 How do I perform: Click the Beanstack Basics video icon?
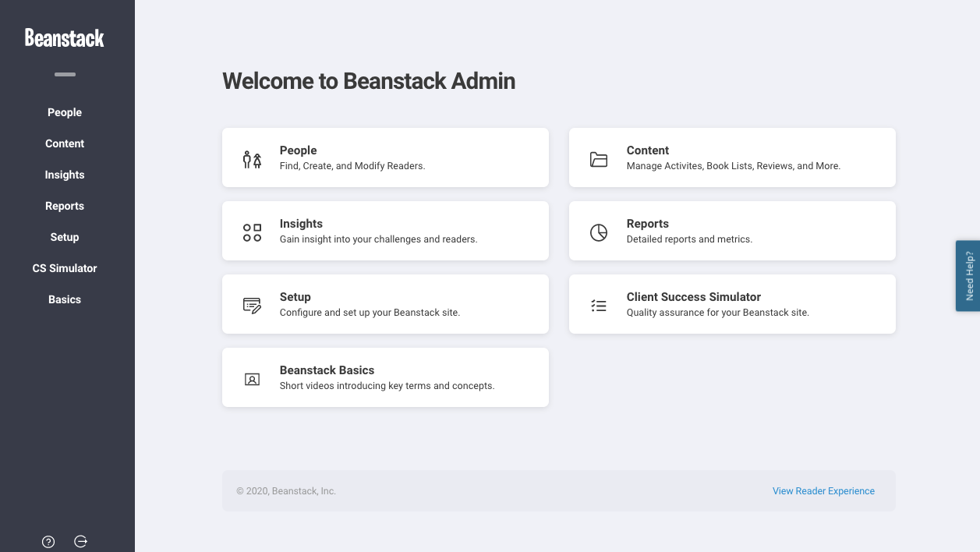click(x=252, y=380)
